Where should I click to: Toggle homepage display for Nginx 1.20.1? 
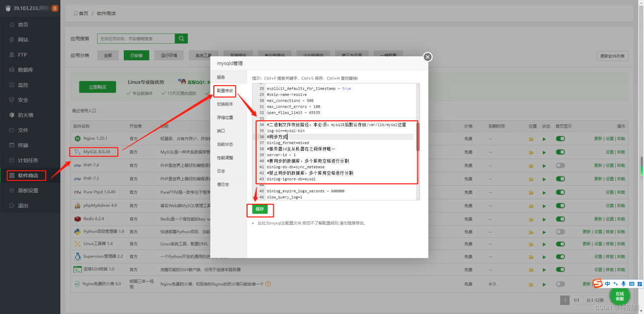click(x=560, y=138)
